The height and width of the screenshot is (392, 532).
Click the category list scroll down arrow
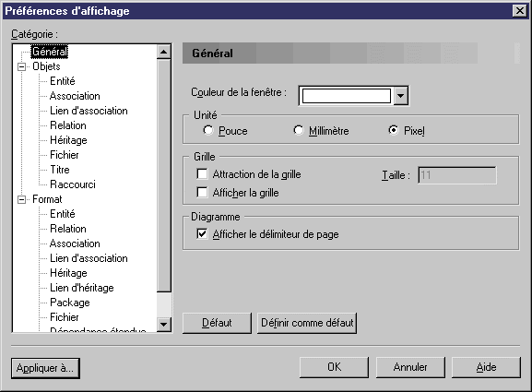coord(164,325)
